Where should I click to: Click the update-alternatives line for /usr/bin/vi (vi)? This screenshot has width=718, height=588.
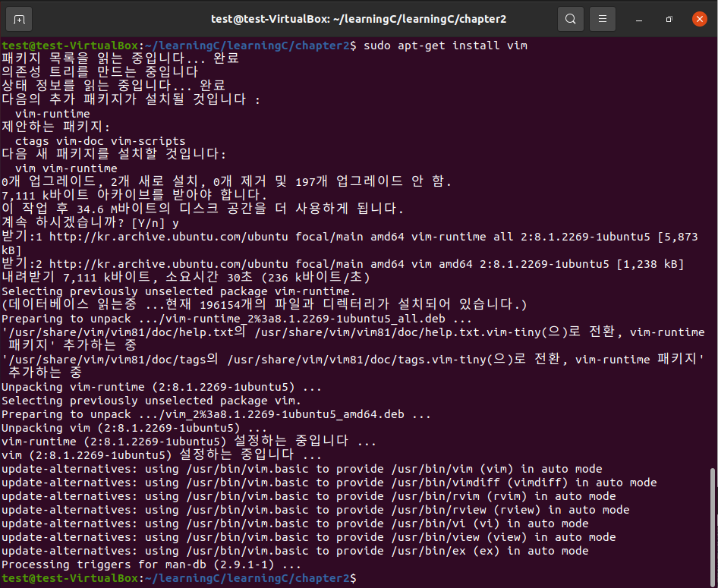[x=295, y=524]
